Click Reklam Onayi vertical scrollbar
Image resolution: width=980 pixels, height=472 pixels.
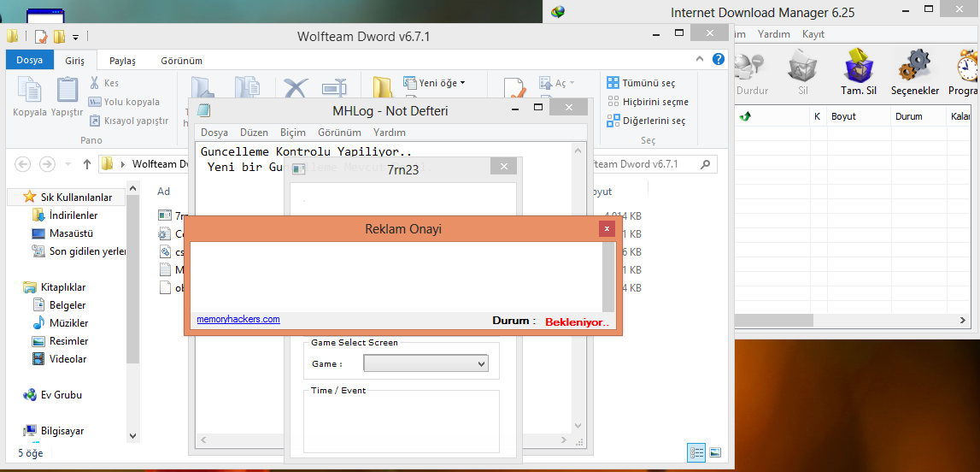click(x=608, y=277)
